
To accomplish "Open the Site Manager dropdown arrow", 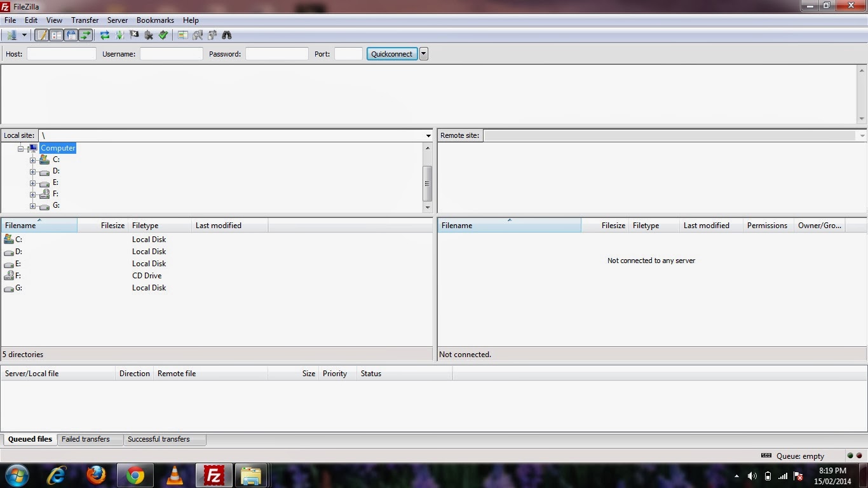I will point(24,36).
